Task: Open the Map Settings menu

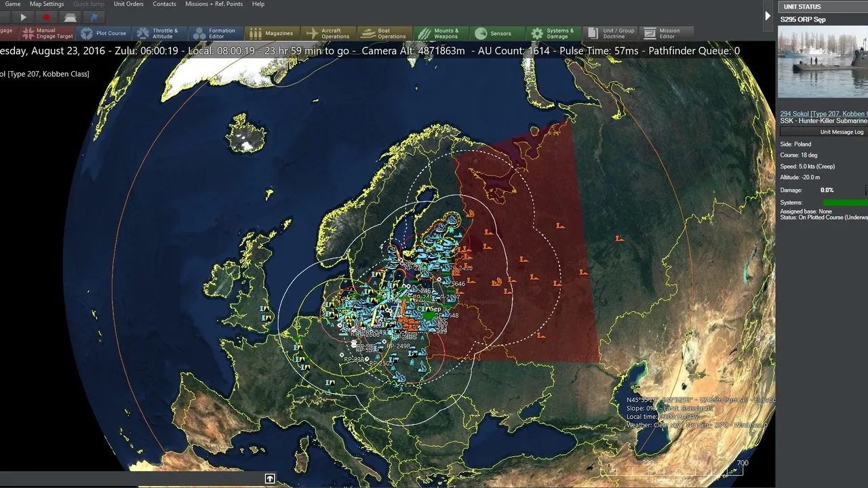Action: click(x=47, y=4)
